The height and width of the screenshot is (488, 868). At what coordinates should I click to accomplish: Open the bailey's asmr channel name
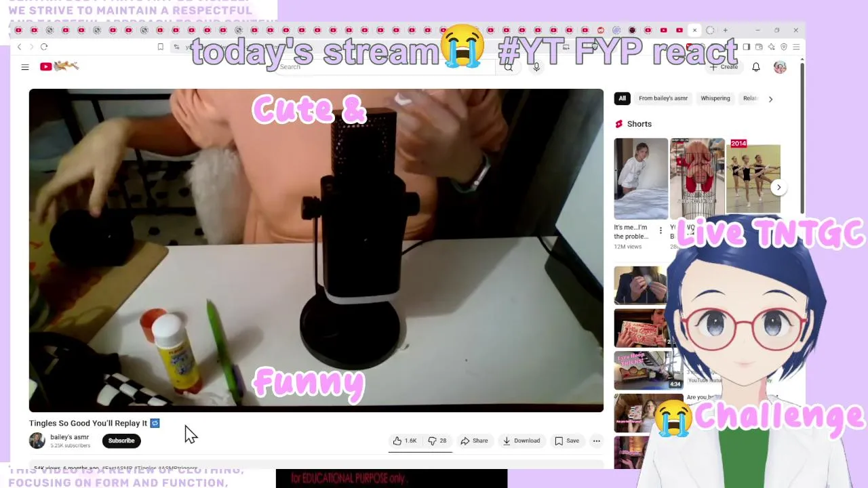pos(69,437)
